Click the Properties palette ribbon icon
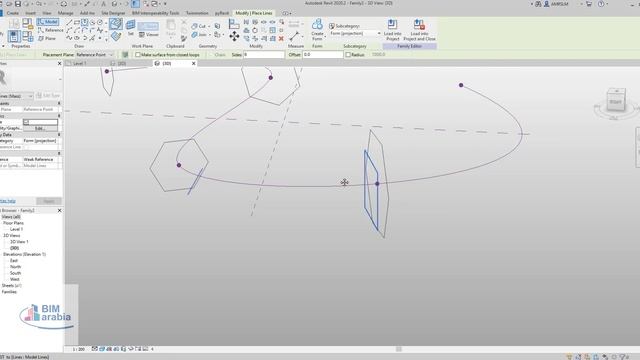The height and width of the screenshot is (360, 640). tap(14, 36)
